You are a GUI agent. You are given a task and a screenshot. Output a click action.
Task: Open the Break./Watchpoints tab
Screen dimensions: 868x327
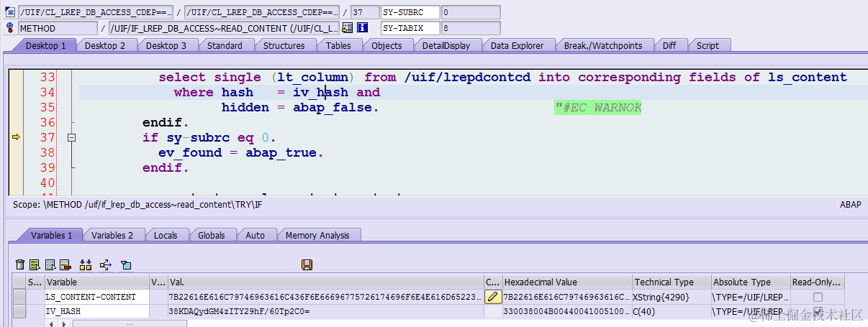pyautogui.click(x=602, y=45)
